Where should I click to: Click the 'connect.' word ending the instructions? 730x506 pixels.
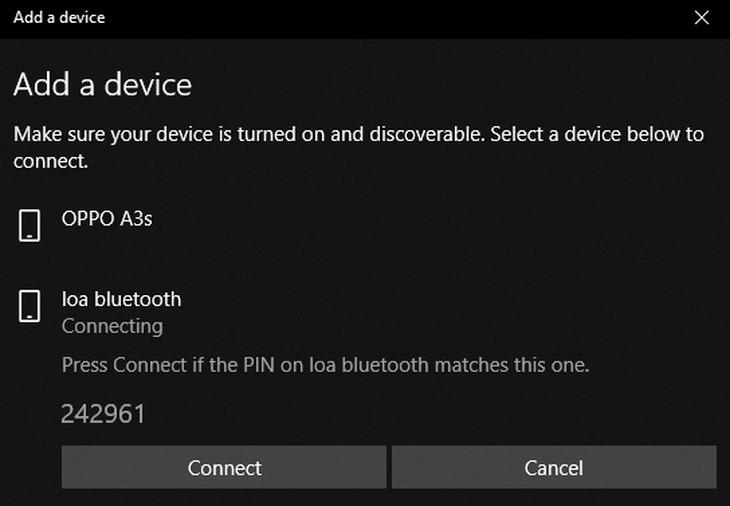tap(49, 160)
